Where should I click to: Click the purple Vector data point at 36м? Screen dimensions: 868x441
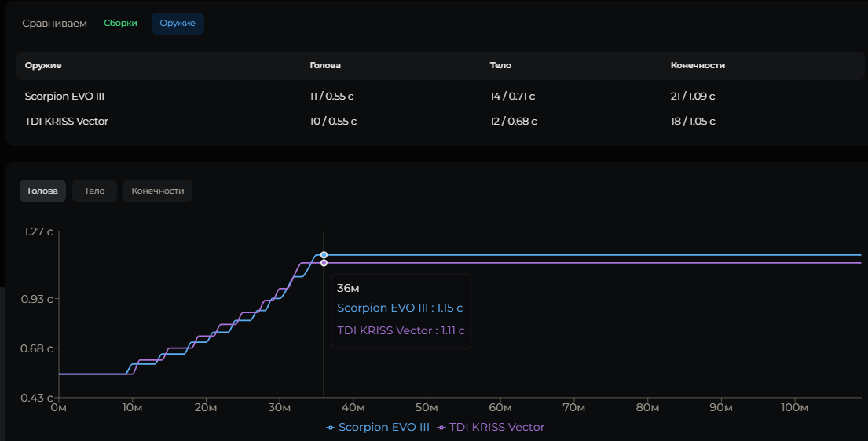pos(324,263)
